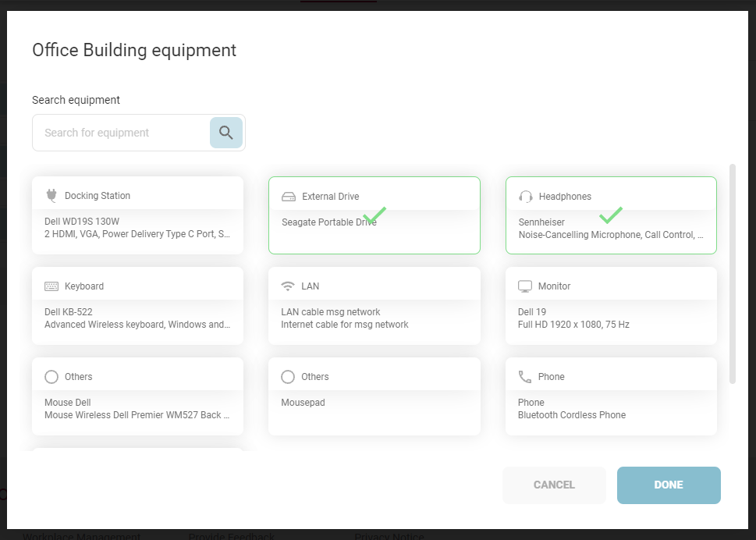Click the magnifying glass search icon
Viewport: 756px width, 540px height.
(x=226, y=133)
